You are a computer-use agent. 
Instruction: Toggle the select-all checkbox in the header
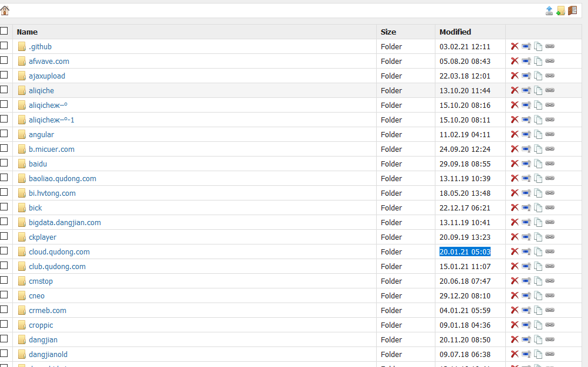click(x=4, y=30)
